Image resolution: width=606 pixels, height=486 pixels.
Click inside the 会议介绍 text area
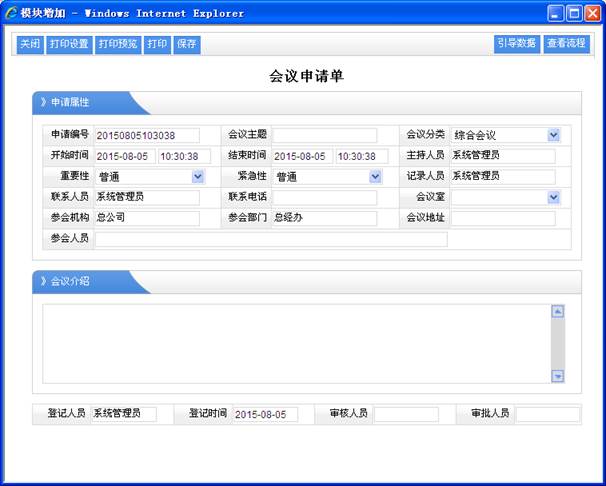(295, 343)
